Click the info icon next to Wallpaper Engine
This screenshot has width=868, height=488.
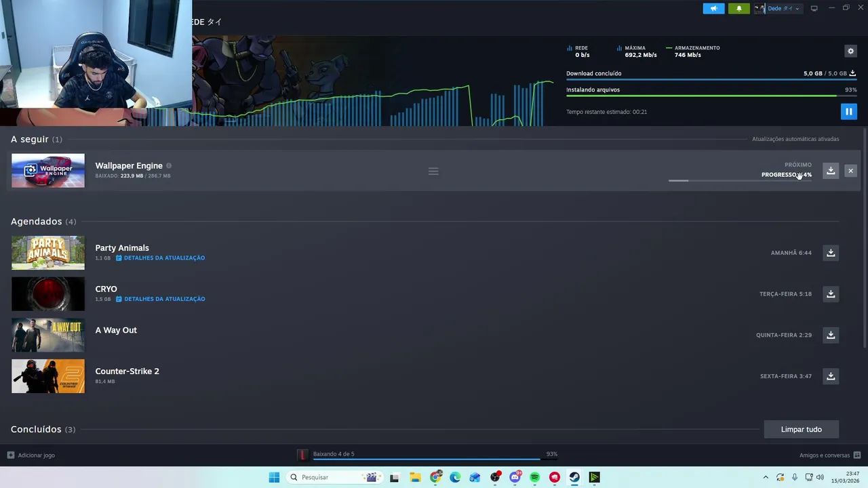169,165
